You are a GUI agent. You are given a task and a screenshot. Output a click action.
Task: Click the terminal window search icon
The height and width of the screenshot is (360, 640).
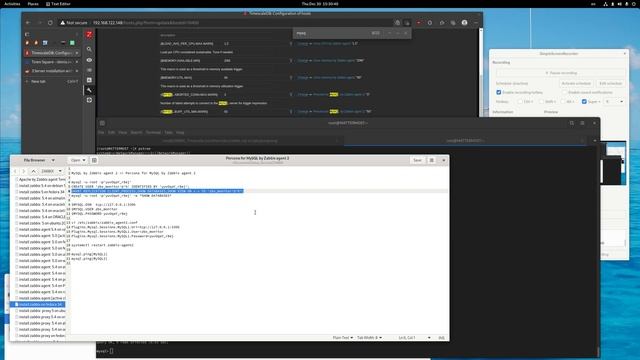[572, 123]
